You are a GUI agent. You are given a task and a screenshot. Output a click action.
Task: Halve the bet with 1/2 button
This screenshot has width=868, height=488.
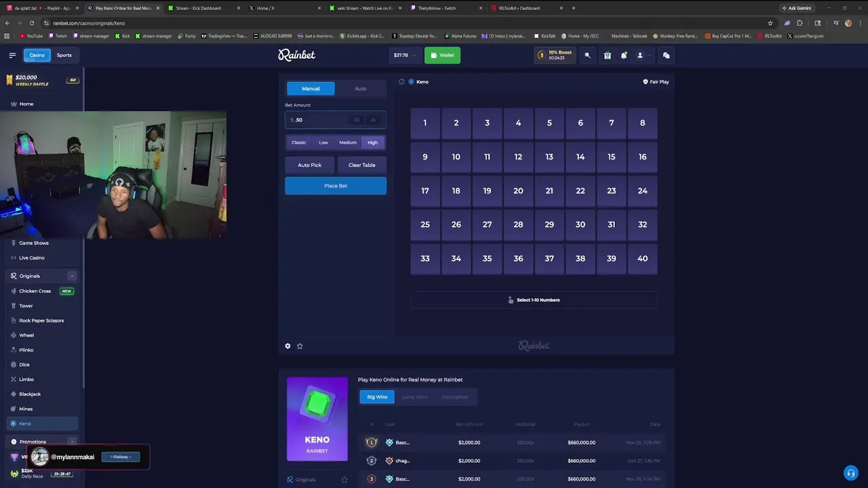[356, 120]
